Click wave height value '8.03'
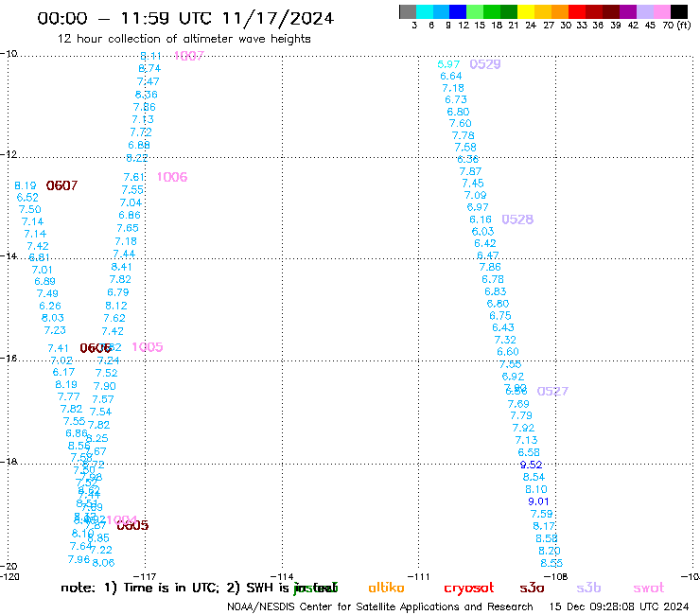Image resolution: width=700 pixels, height=615 pixels. [53, 318]
